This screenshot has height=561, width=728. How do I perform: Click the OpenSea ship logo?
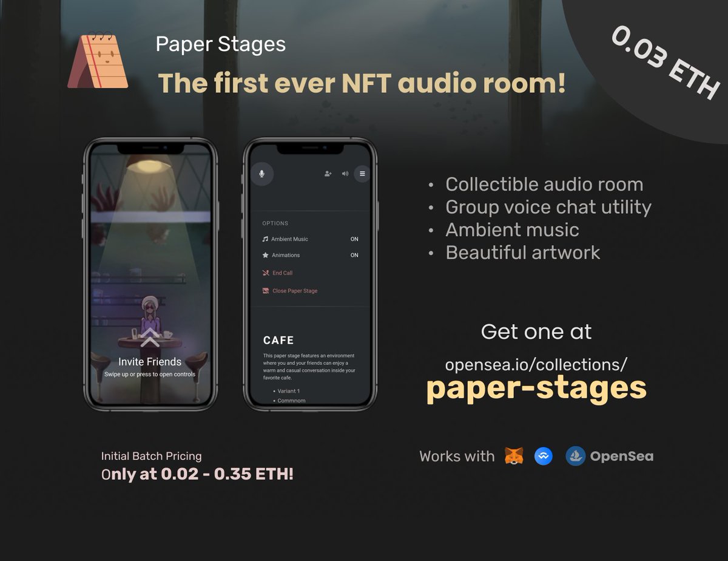click(x=575, y=456)
